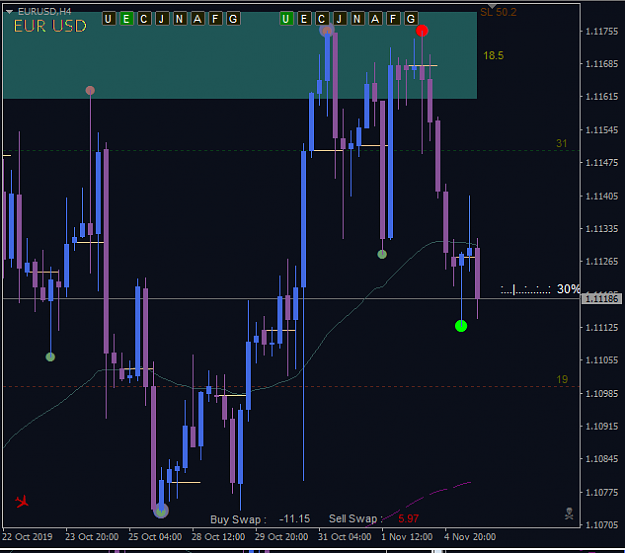This screenshot has height=553, width=625.
Task: Toggle green E button in left currency group
Action: click(x=126, y=19)
